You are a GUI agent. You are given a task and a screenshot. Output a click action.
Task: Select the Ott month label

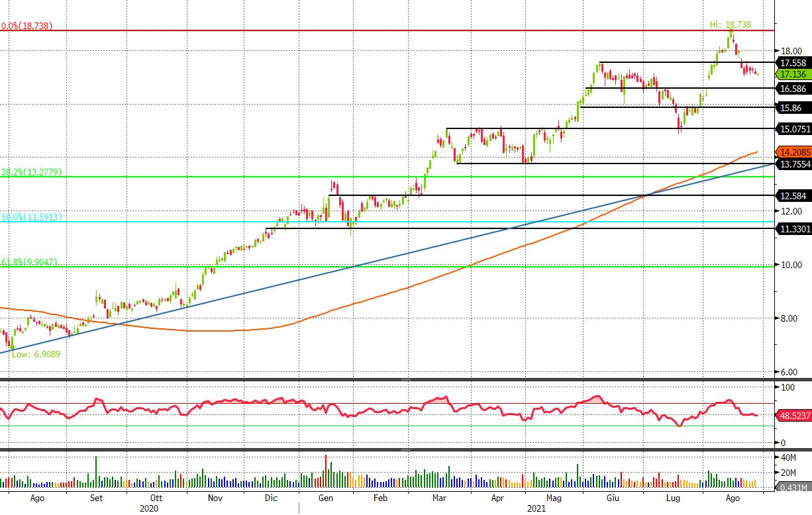coord(156,498)
